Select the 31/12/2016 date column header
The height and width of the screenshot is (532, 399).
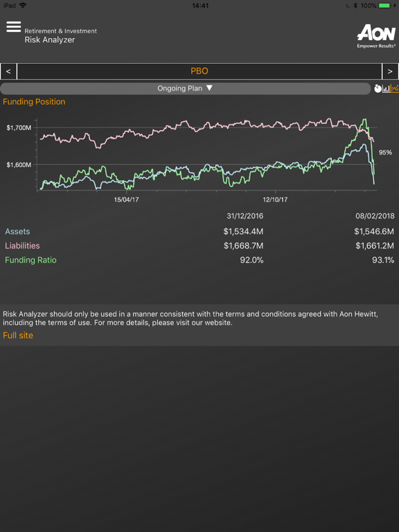pyautogui.click(x=245, y=216)
